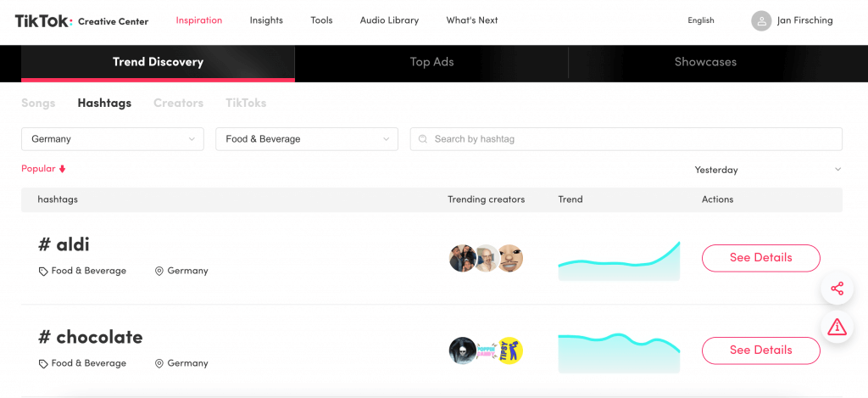Open first trending creator avatar for aldi
The height and width of the screenshot is (398, 868).
[462, 258]
